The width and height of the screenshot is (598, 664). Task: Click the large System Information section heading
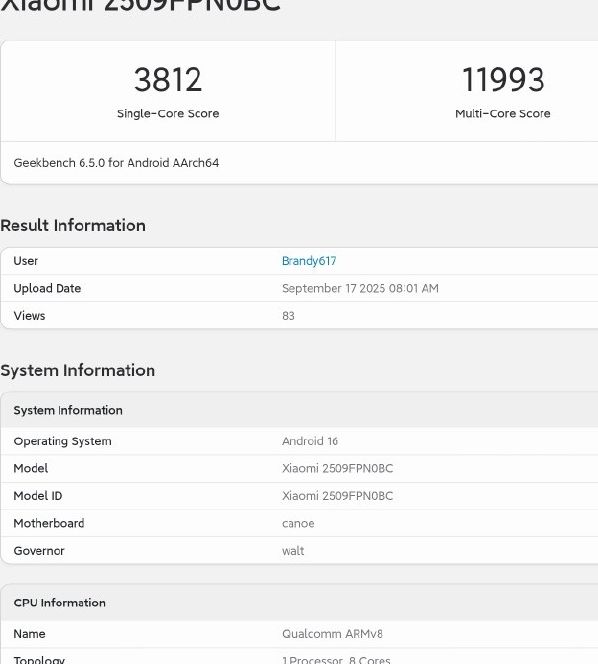(x=78, y=371)
